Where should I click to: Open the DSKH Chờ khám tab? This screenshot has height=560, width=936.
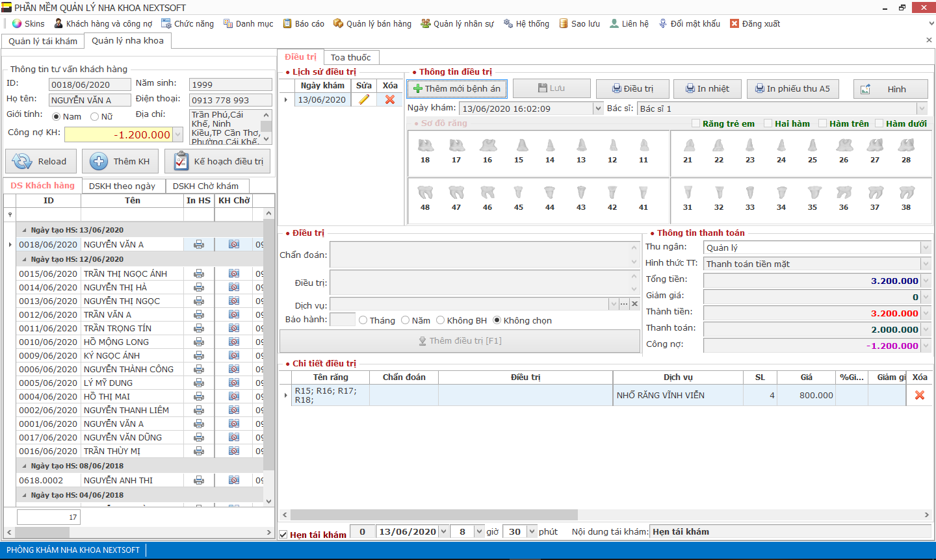[x=206, y=186]
